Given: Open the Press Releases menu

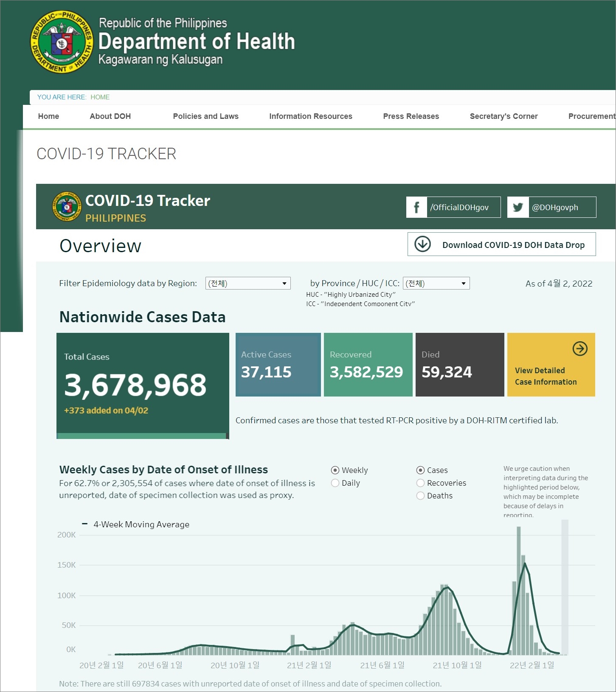Looking at the screenshot, I should (x=411, y=116).
